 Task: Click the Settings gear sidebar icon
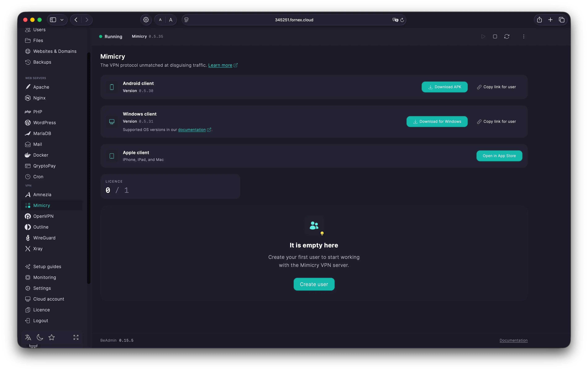click(x=28, y=288)
